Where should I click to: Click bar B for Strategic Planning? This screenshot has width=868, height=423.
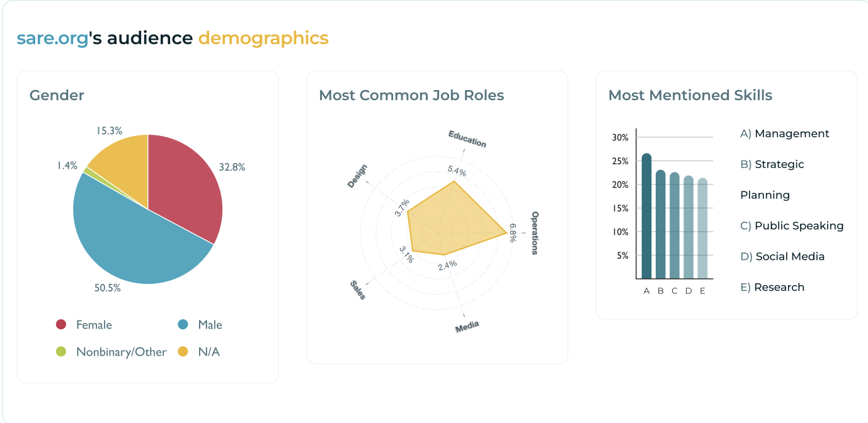click(x=660, y=224)
